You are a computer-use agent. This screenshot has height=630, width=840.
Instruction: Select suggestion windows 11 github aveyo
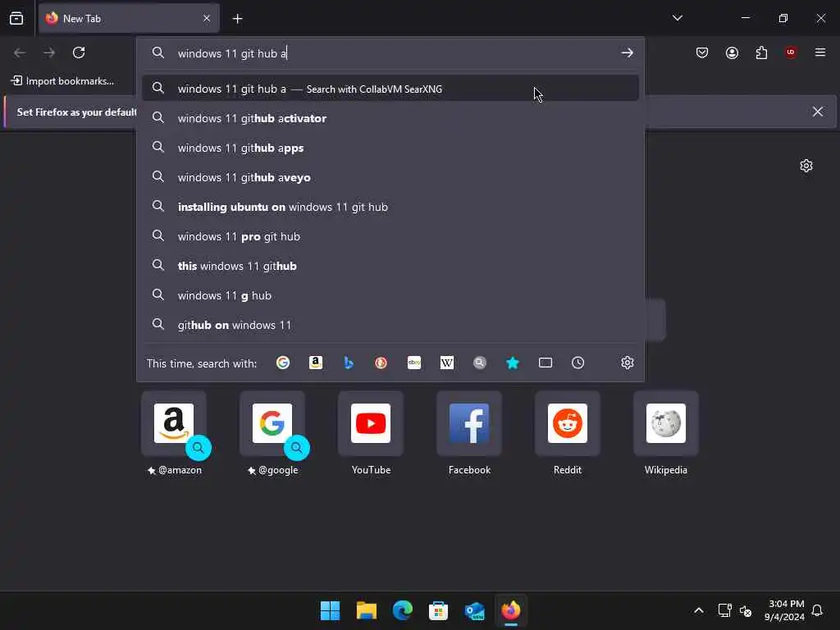390,177
